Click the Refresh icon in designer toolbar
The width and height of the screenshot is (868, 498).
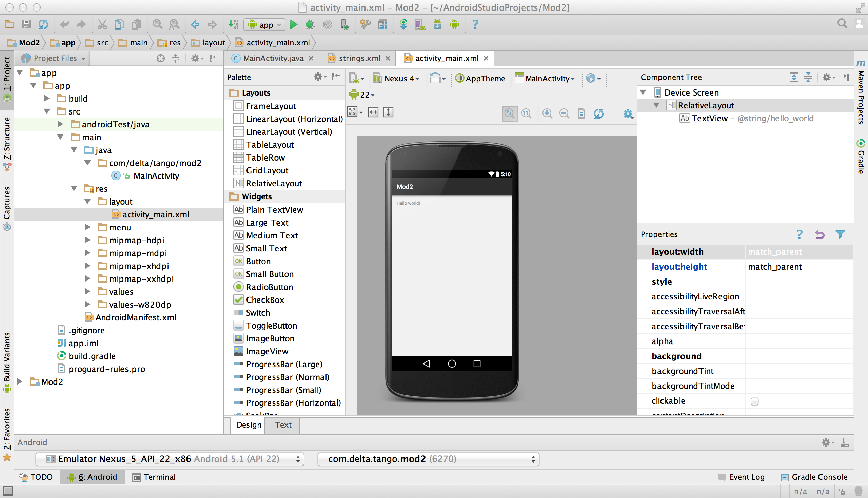click(x=599, y=113)
